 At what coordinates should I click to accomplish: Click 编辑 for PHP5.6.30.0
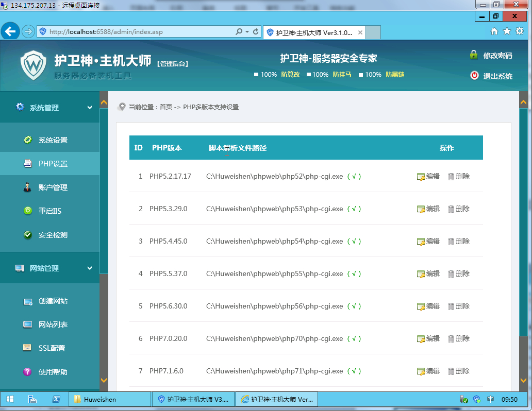[433, 306]
